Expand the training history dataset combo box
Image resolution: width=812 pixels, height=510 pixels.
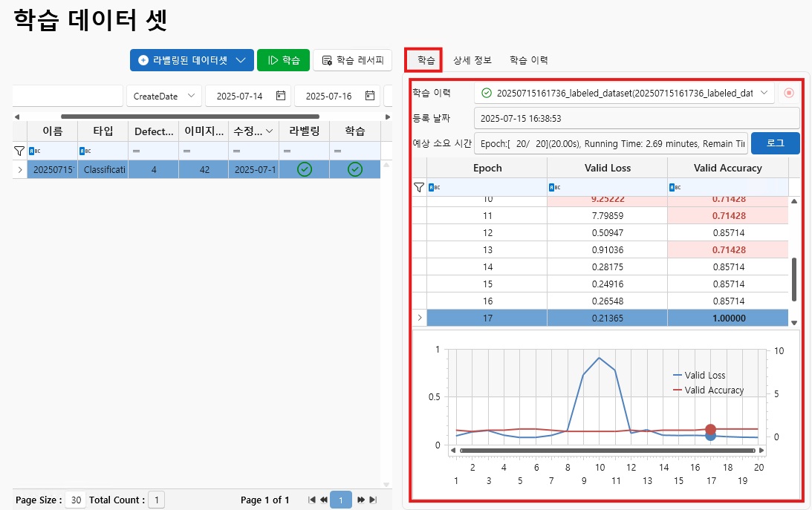click(764, 93)
